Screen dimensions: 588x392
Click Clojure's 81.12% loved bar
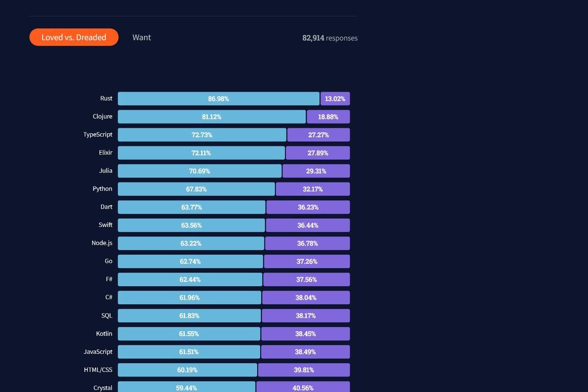(x=212, y=117)
